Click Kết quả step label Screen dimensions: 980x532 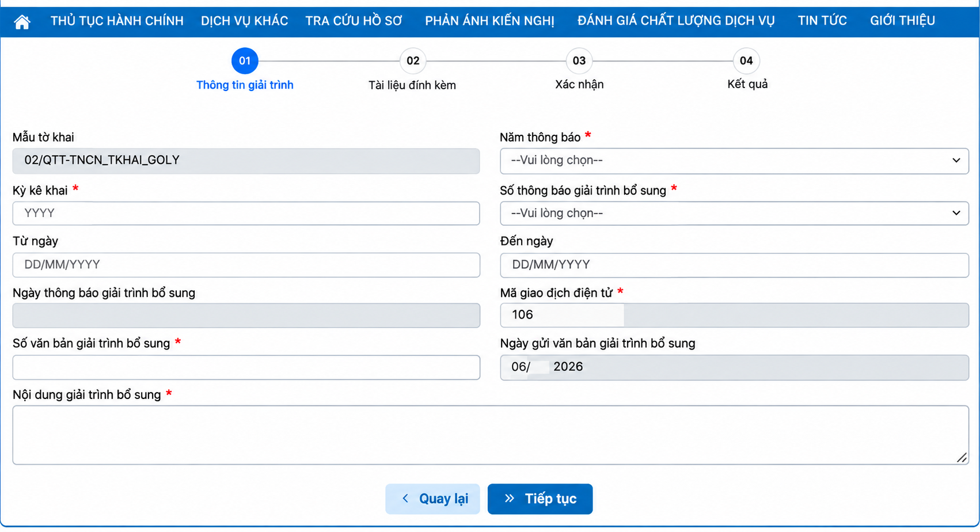coord(747,84)
